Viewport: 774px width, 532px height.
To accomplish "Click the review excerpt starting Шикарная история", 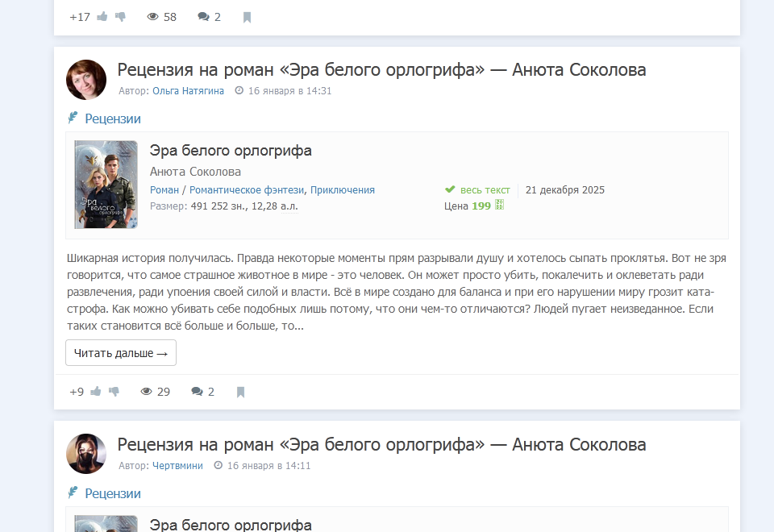I will 397,292.
